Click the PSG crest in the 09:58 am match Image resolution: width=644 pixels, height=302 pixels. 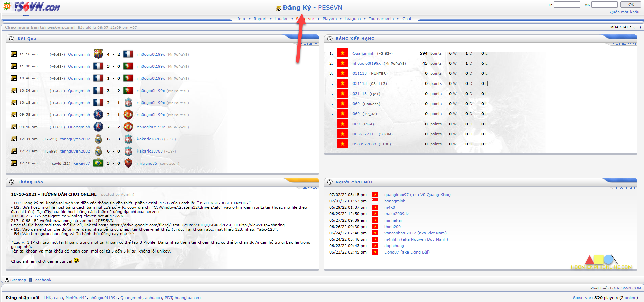click(x=98, y=114)
